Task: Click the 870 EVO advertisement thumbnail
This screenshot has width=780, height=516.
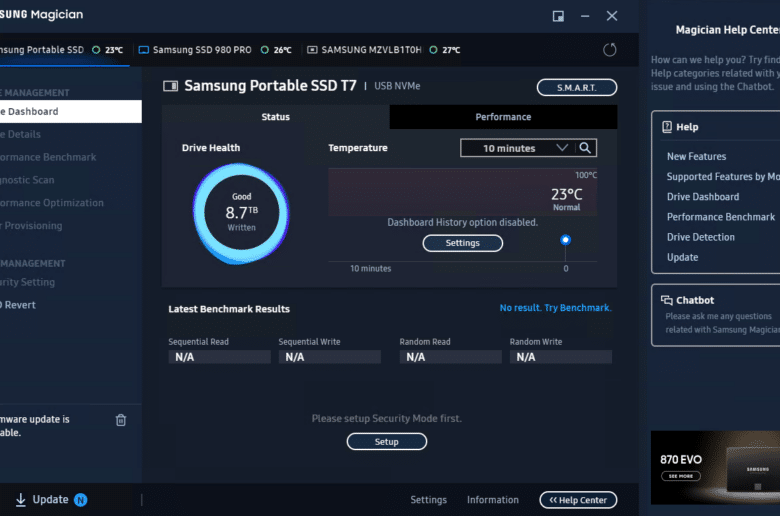Action: tap(715, 468)
